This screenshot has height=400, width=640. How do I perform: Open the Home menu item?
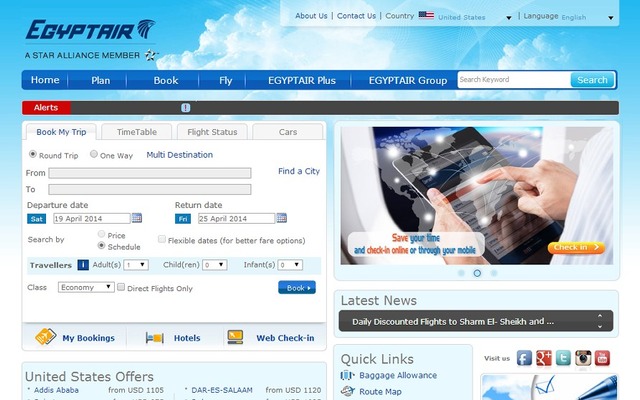coord(45,80)
